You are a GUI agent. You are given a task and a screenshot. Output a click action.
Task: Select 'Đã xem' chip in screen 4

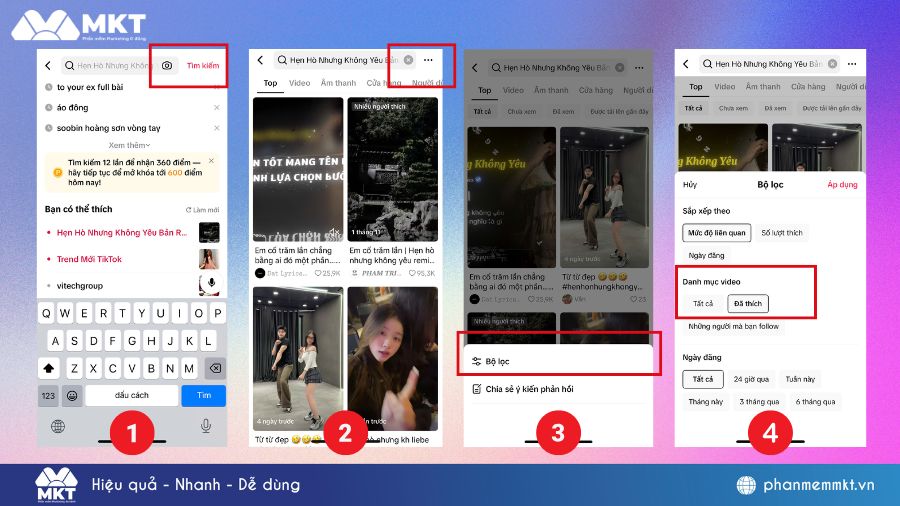775,108
